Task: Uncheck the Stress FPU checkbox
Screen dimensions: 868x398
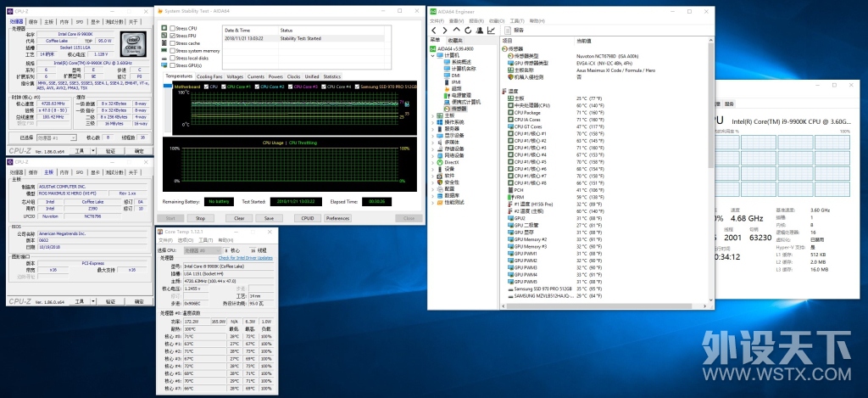Action: point(173,36)
